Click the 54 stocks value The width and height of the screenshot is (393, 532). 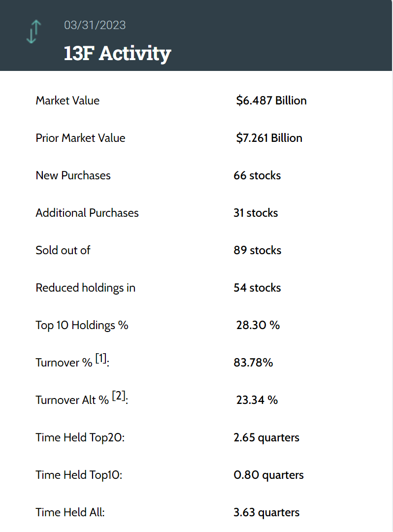(257, 288)
